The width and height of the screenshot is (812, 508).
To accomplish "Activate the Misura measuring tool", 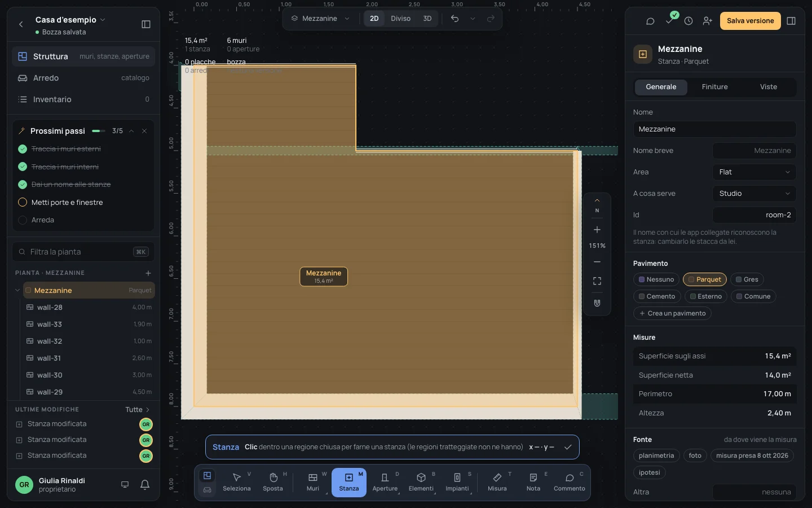I will (497, 483).
